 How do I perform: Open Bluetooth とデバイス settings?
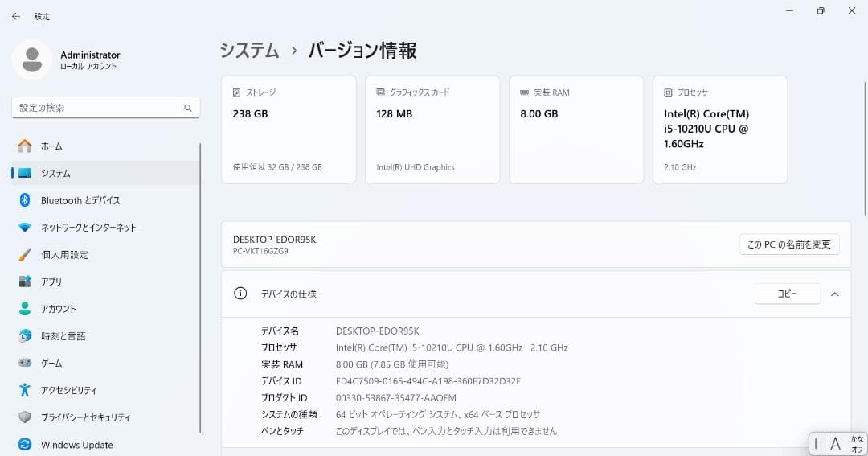coord(106,200)
